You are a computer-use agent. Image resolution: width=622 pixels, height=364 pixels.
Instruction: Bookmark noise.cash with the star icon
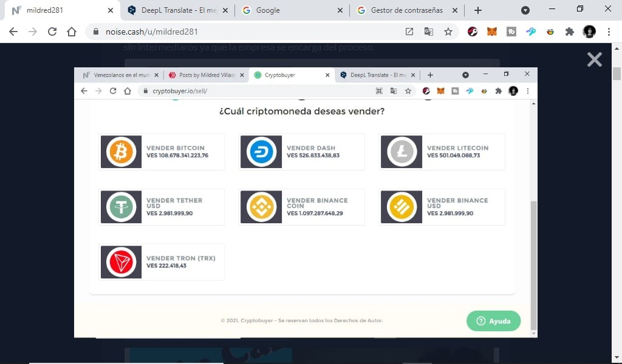[448, 32]
